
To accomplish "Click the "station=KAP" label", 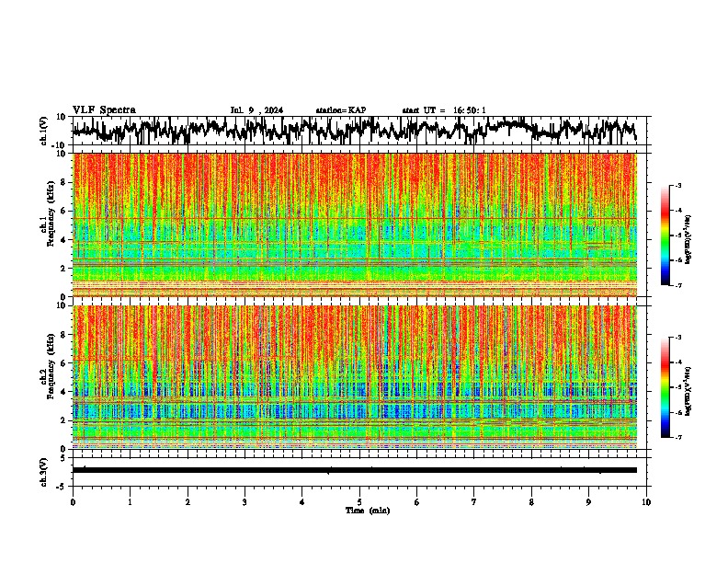I will click(x=341, y=110).
